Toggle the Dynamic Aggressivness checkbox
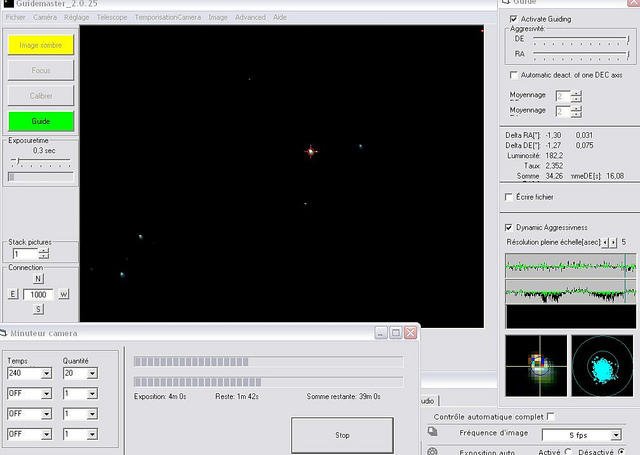The width and height of the screenshot is (640, 455). 509,227
